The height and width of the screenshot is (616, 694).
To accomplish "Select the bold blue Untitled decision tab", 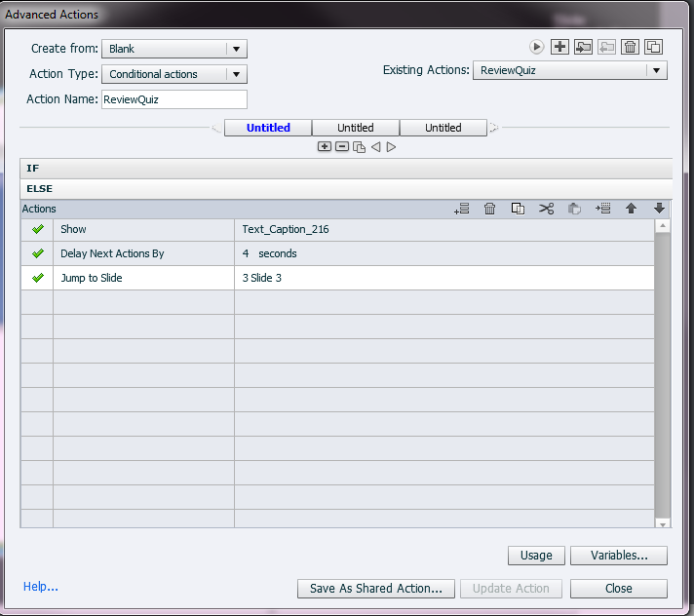I will tap(268, 128).
